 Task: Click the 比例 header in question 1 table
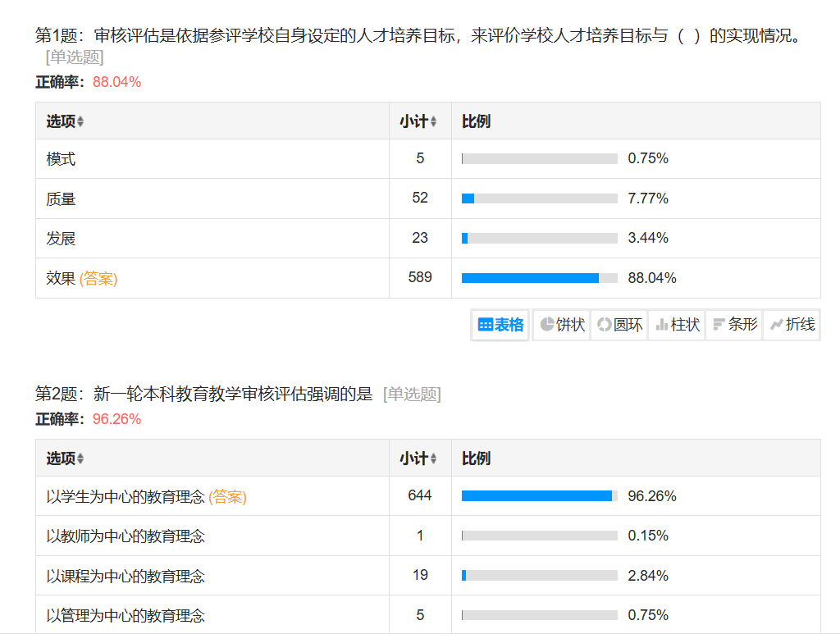(x=476, y=121)
